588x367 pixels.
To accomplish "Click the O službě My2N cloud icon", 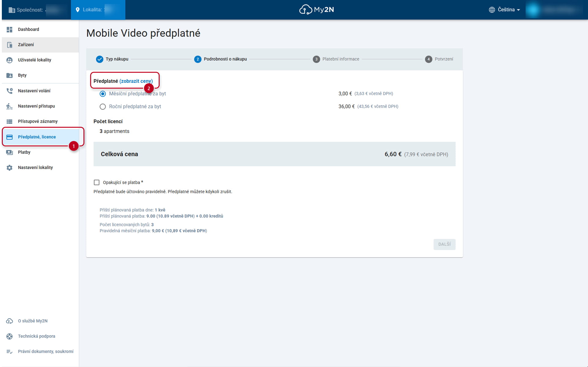I will pos(9,321).
